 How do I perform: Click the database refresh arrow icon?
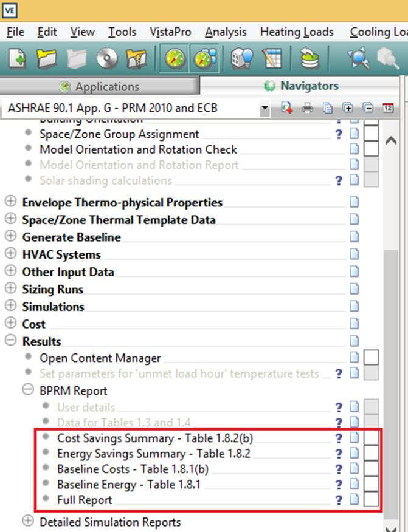click(309, 58)
